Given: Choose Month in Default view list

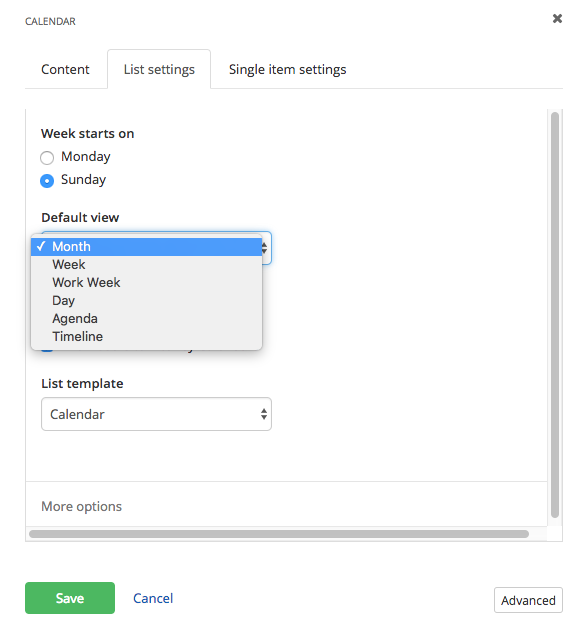Looking at the screenshot, I should point(146,247).
